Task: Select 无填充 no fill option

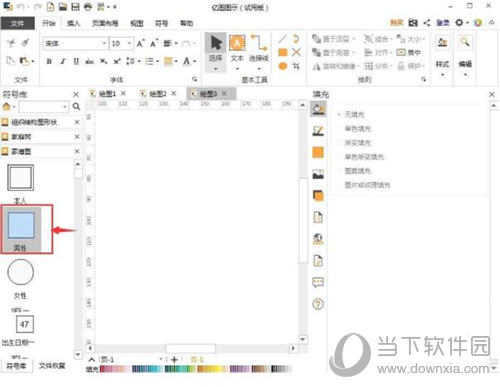Action: point(351,115)
